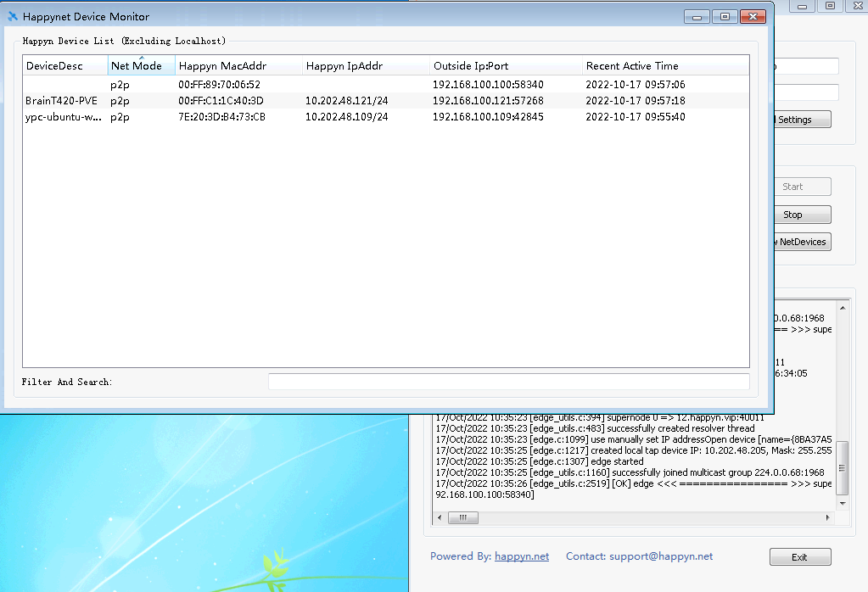
Task: Sort by Outside Ip:Port column header
Action: [x=506, y=65]
